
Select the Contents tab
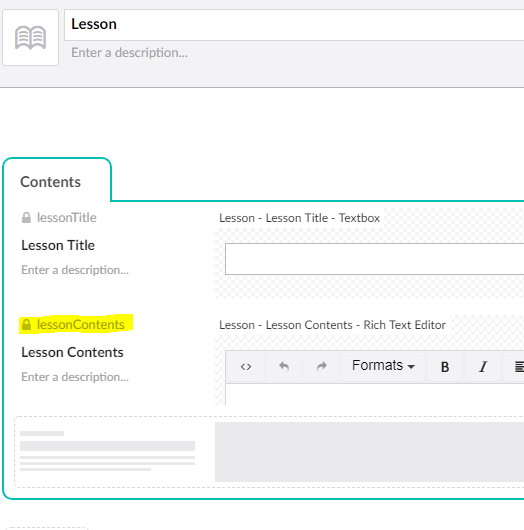(x=51, y=182)
